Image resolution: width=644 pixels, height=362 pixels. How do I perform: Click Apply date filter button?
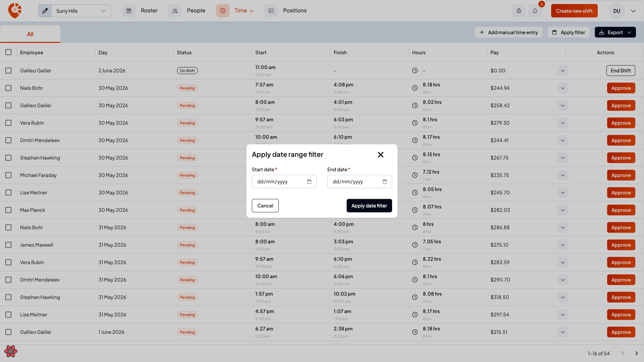(x=369, y=205)
